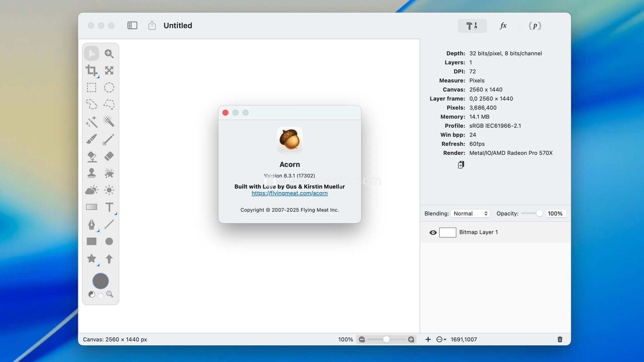Hide Bitmap Layer 1 with eye icon

433,232
